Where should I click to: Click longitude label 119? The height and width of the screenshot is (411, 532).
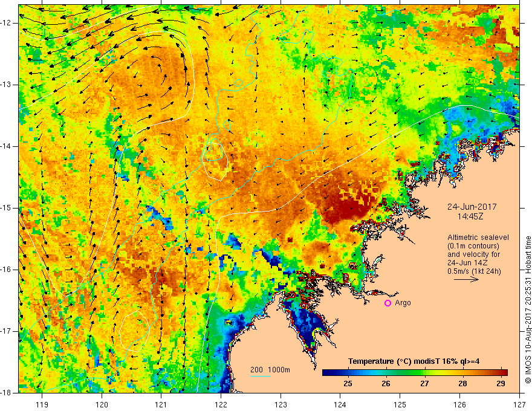(42, 404)
